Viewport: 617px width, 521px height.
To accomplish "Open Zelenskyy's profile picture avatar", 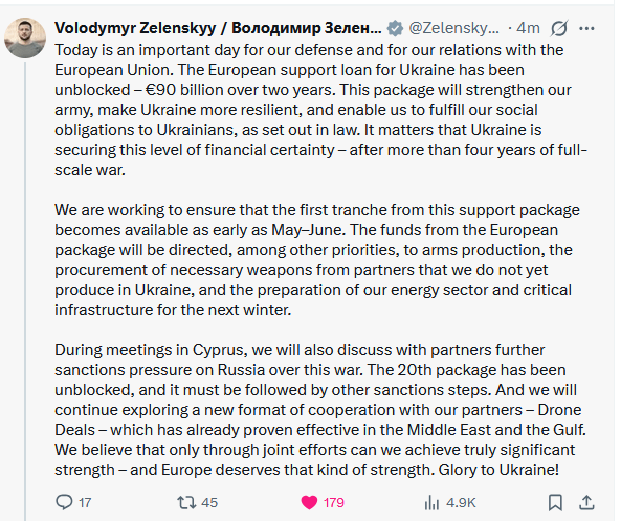I will [26, 37].
